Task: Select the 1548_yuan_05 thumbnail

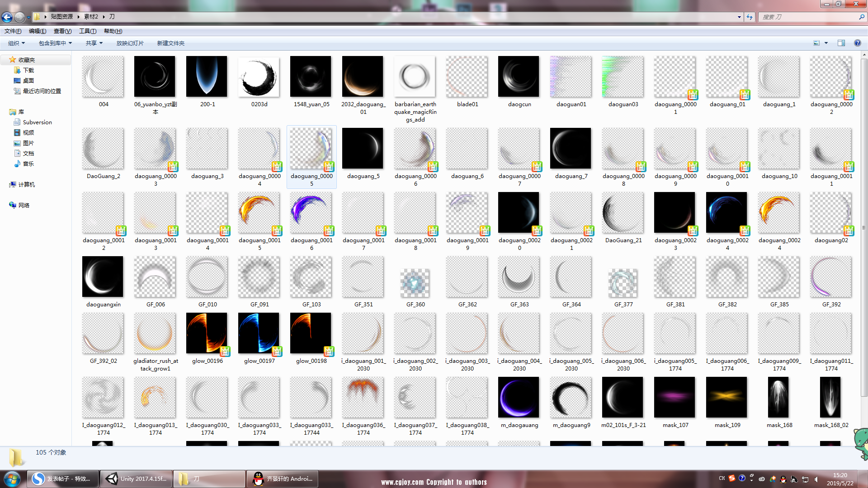Action: (x=311, y=76)
